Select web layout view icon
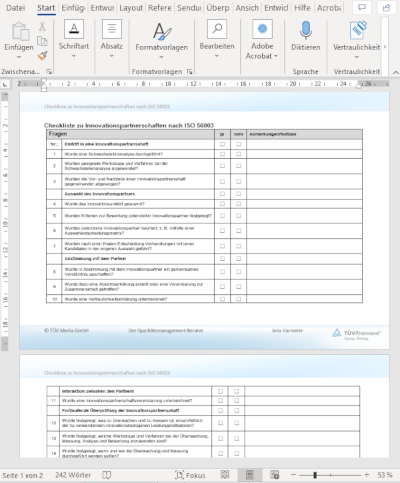The width and height of the screenshot is (400, 483). coord(275,475)
